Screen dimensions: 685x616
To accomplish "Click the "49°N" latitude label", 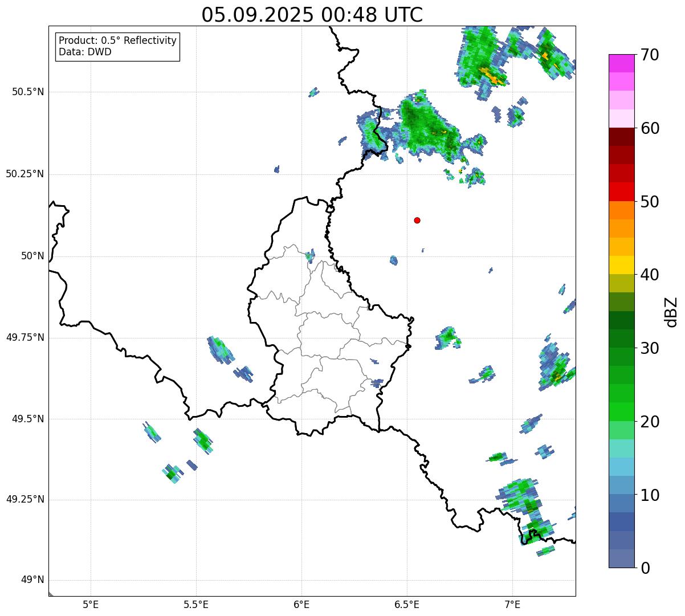I will 32,580.
